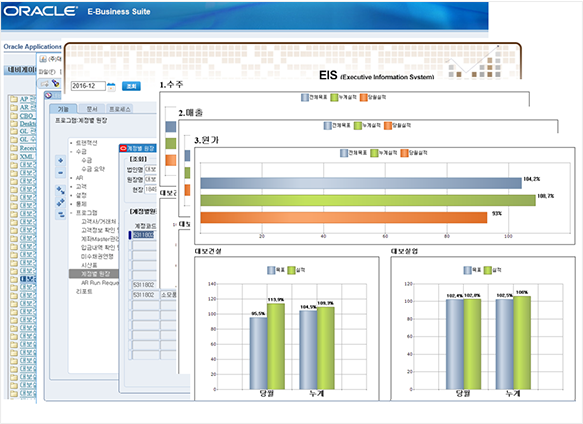Click the flashlight Find icon in the toolbar

(55, 83)
